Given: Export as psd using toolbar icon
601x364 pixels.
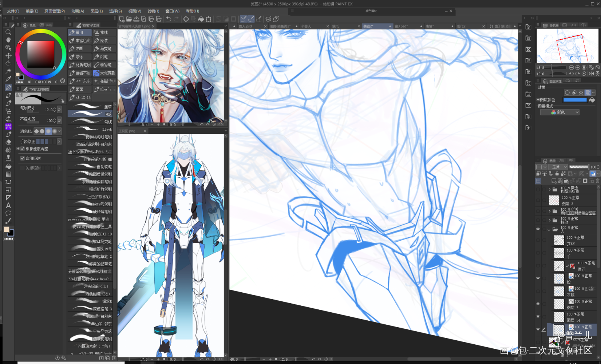Looking at the screenshot, I should pyautogui.click(x=159, y=19).
